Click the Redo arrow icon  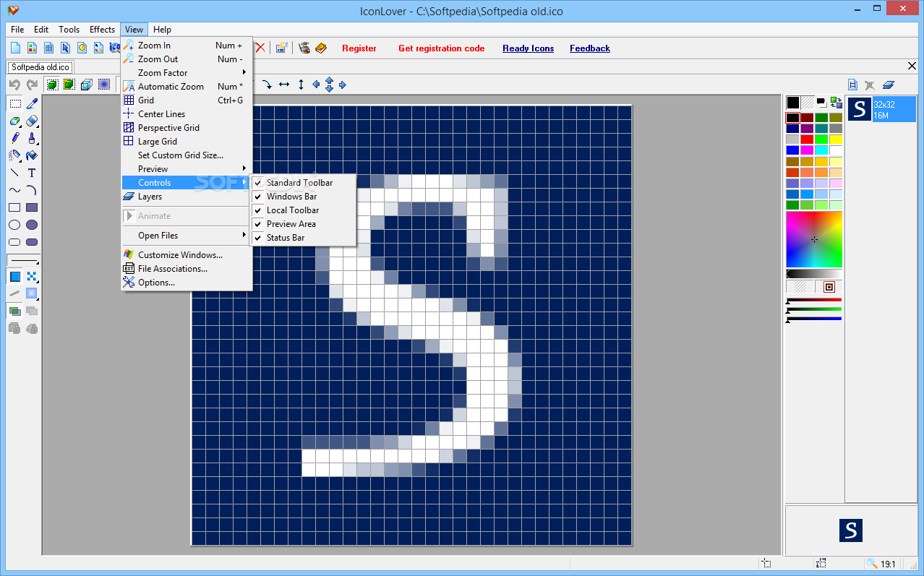[x=31, y=85]
